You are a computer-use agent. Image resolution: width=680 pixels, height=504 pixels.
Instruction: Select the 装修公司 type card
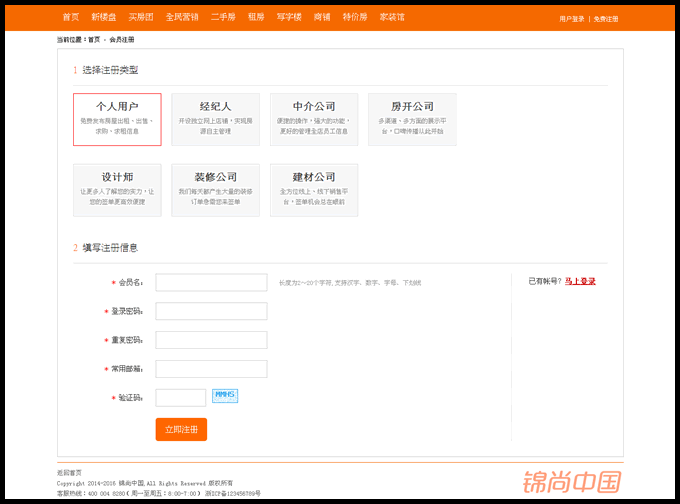pos(215,190)
